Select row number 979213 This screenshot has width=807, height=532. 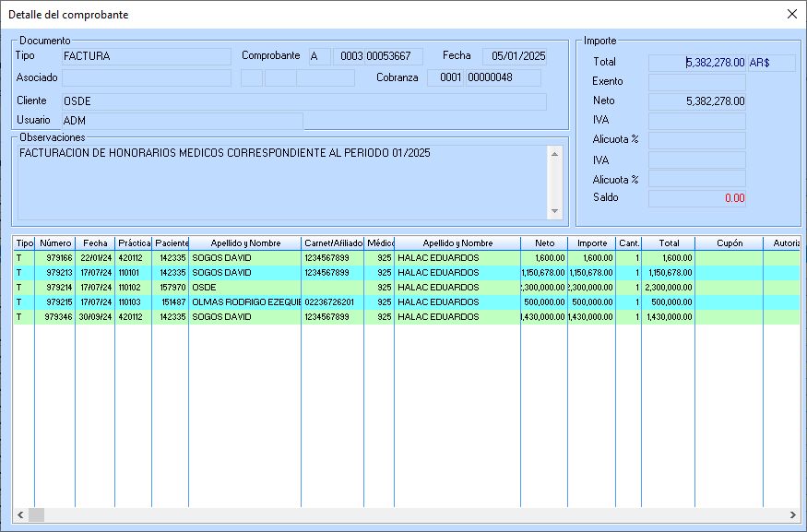[407, 273]
